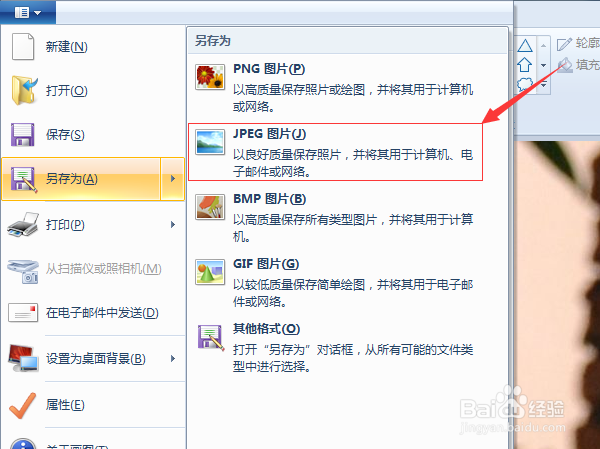Screen dimensions: 600x449
Task: Expand the 另存为(A) submenu arrow
Action: [x=173, y=179]
